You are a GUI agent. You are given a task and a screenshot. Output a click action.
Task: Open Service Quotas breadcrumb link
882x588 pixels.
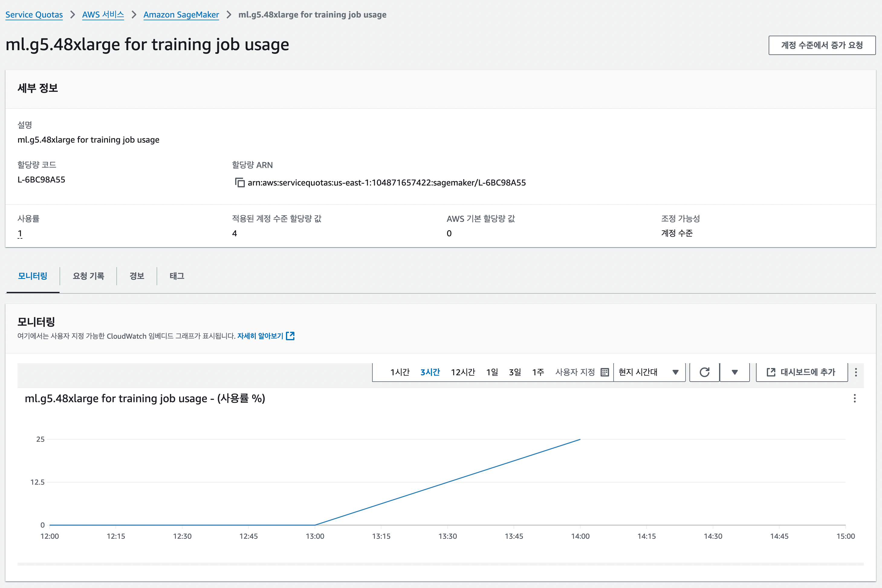click(x=34, y=15)
